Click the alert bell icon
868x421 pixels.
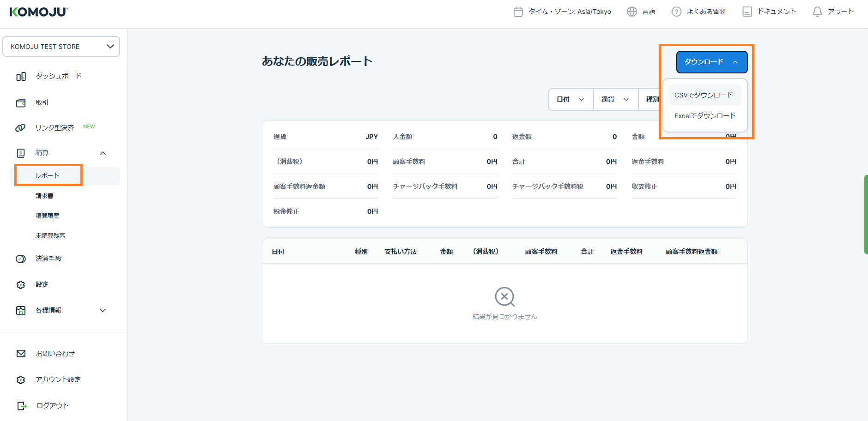[x=817, y=12]
